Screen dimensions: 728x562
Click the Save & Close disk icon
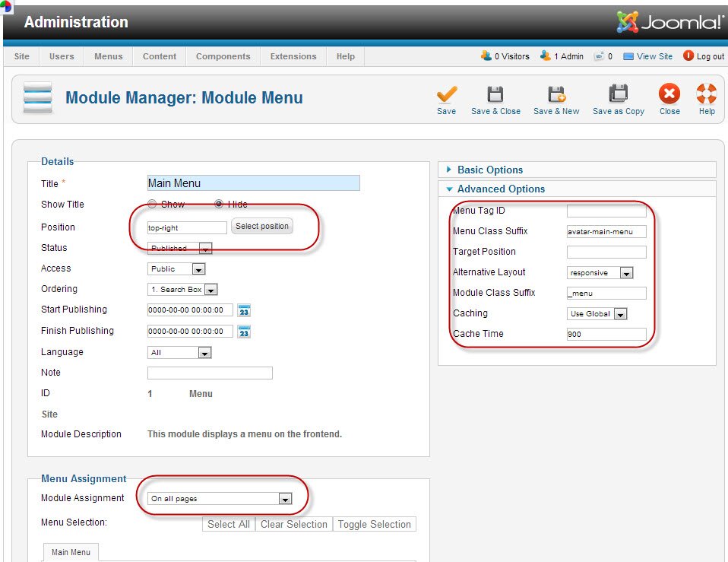(495, 94)
